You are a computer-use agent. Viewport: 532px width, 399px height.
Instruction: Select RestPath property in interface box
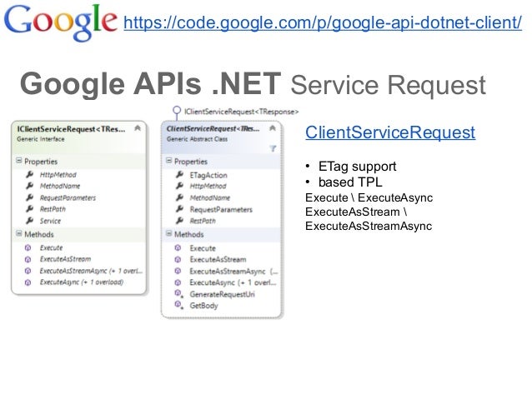click(53, 209)
